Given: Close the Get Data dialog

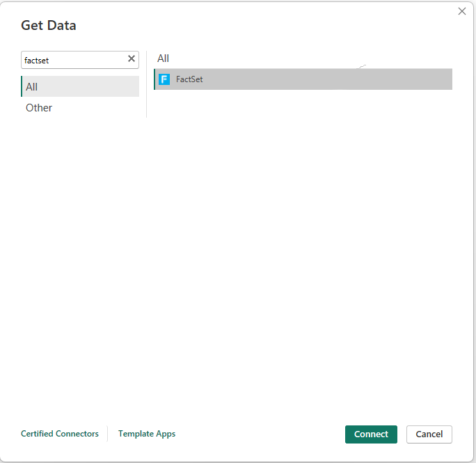Looking at the screenshot, I should tap(461, 12).
